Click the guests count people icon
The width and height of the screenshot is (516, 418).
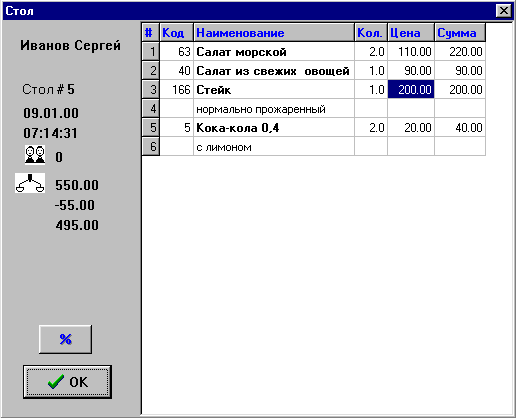(35, 155)
